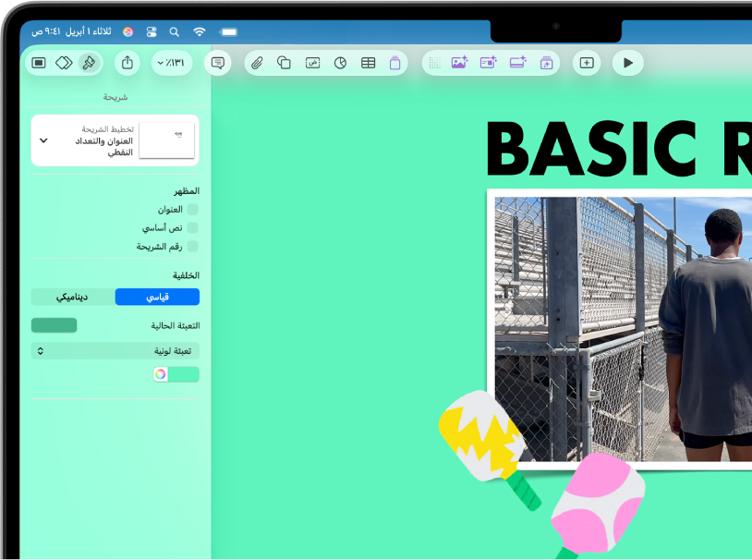Open the color wheel picker
The height and width of the screenshot is (560, 752).
[160, 374]
